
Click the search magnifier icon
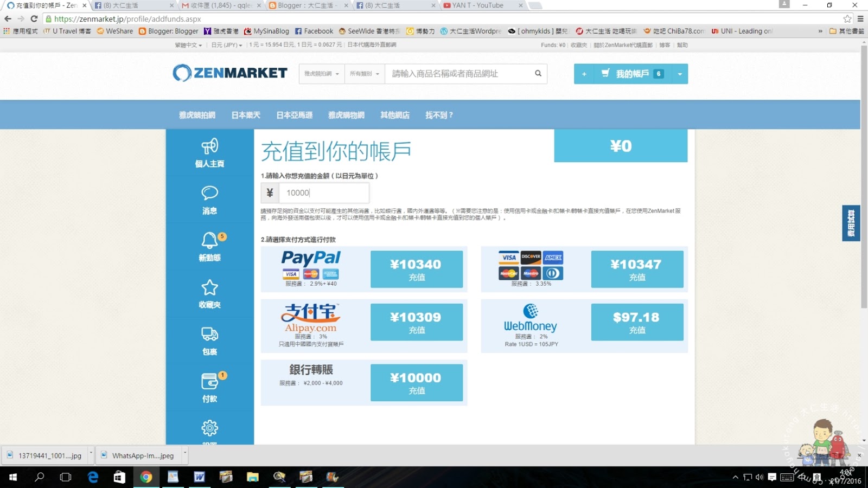(538, 74)
